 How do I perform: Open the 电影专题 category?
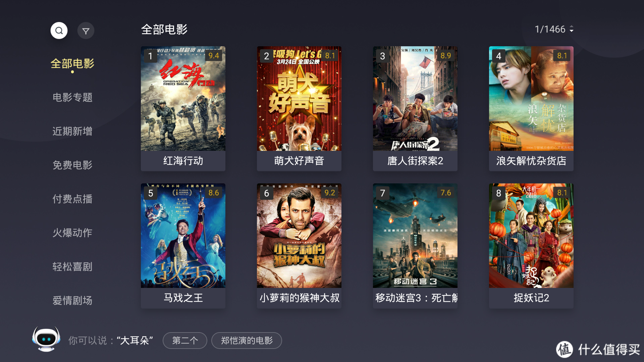pos(72,97)
